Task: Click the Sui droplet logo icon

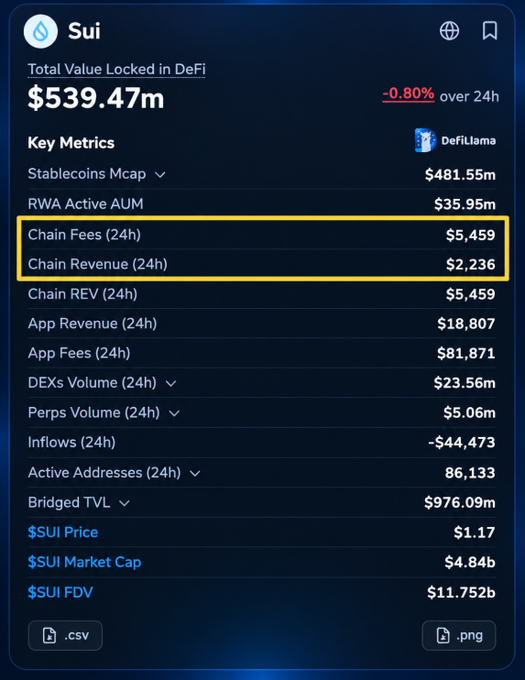Action: tap(41, 31)
